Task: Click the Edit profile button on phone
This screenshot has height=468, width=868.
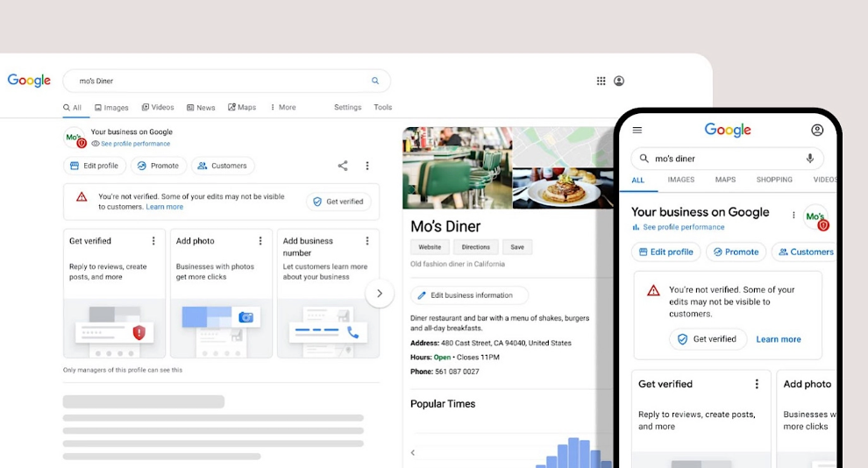Action: click(x=666, y=252)
